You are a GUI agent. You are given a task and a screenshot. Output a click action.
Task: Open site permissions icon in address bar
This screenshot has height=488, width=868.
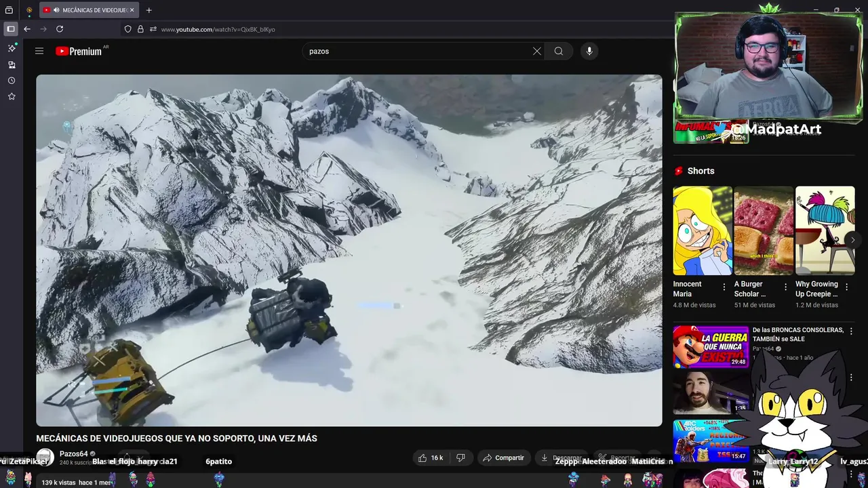(153, 29)
